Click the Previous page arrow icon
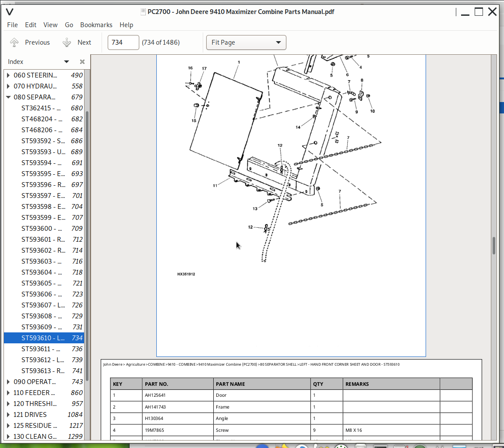This screenshot has width=504, height=448. (14, 42)
